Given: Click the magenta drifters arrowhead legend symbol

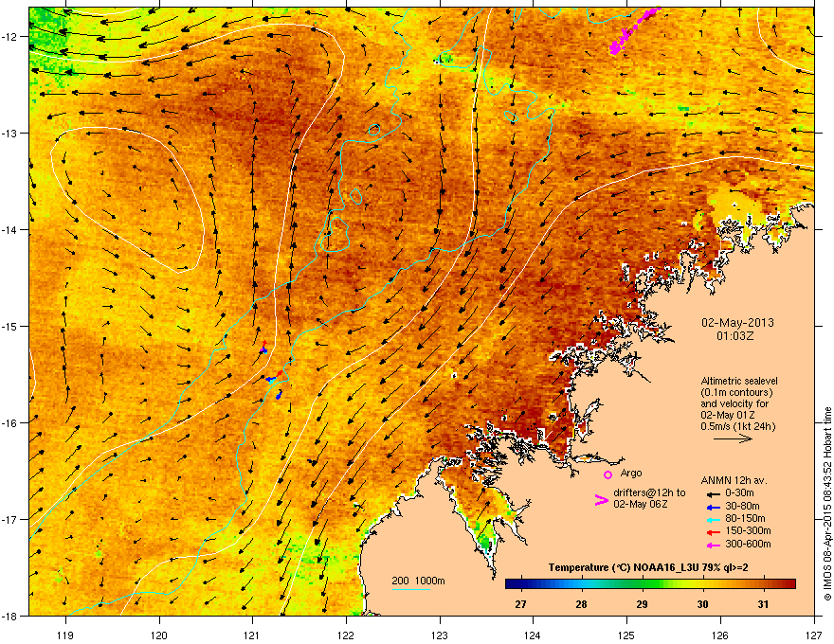Looking at the screenshot, I should tap(601, 500).
